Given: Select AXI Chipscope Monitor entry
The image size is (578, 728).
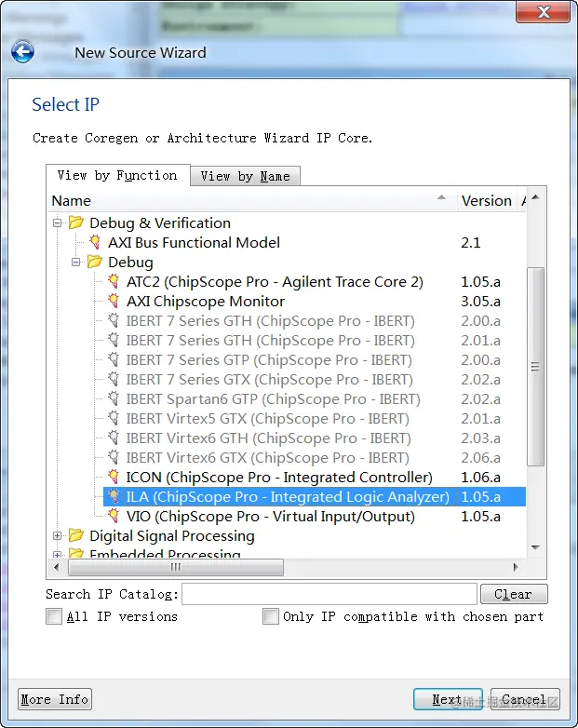Looking at the screenshot, I should coord(205,301).
